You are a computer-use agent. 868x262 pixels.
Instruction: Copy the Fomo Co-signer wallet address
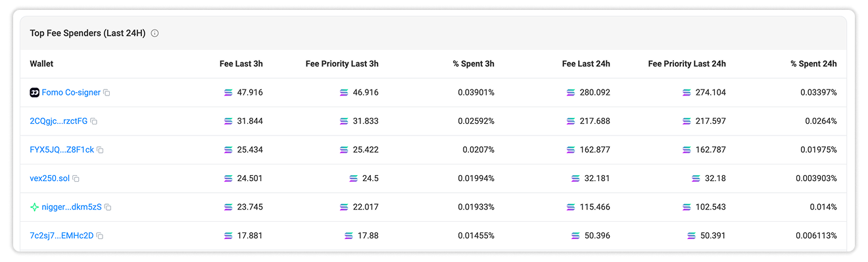(107, 93)
